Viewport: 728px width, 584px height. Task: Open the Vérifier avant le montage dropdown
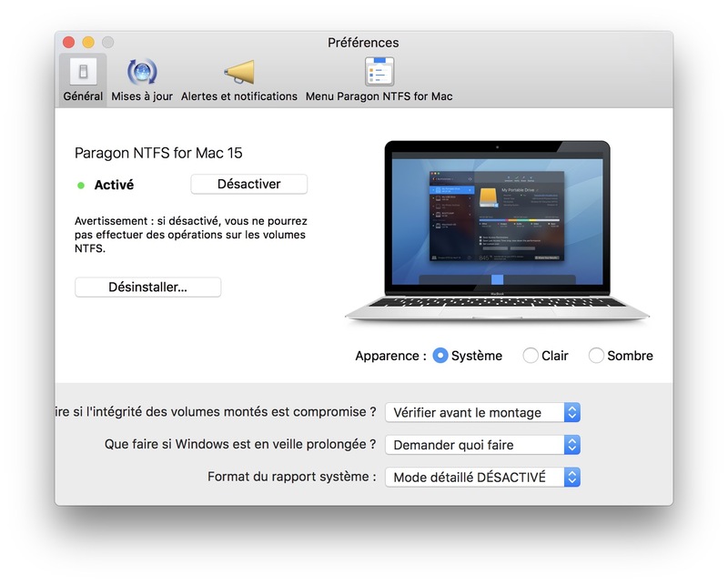(x=483, y=413)
